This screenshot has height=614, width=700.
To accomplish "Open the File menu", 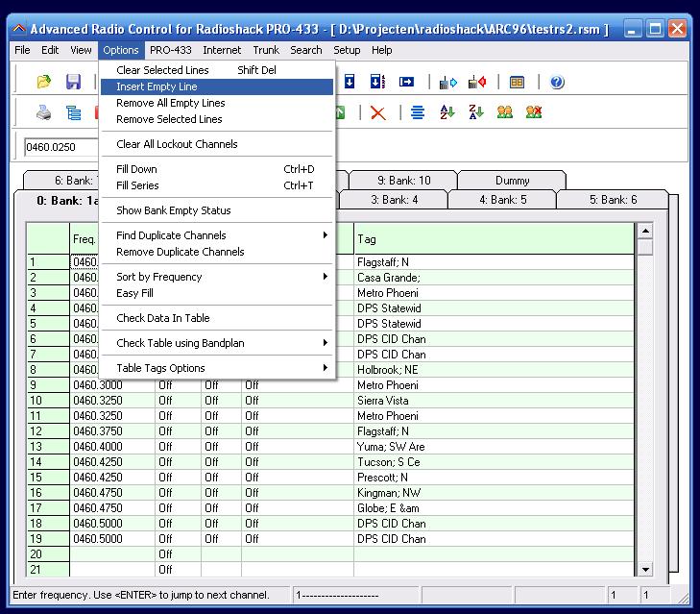I will point(22,50).
